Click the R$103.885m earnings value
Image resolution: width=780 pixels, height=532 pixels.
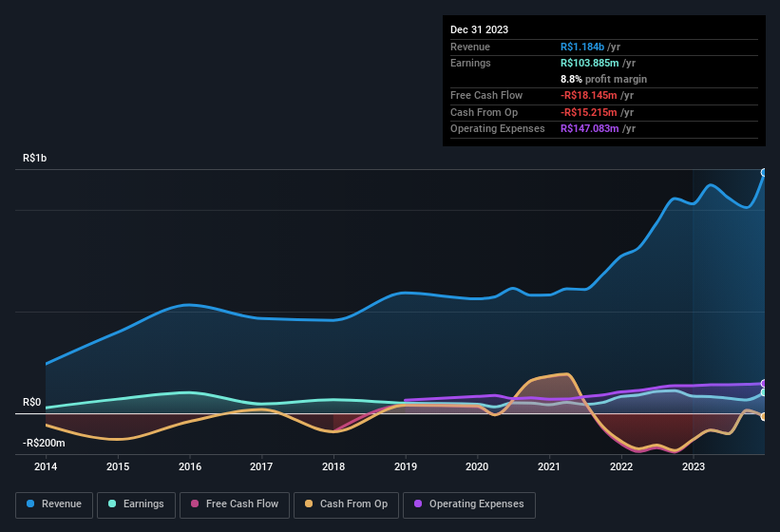tap(589, 63)
